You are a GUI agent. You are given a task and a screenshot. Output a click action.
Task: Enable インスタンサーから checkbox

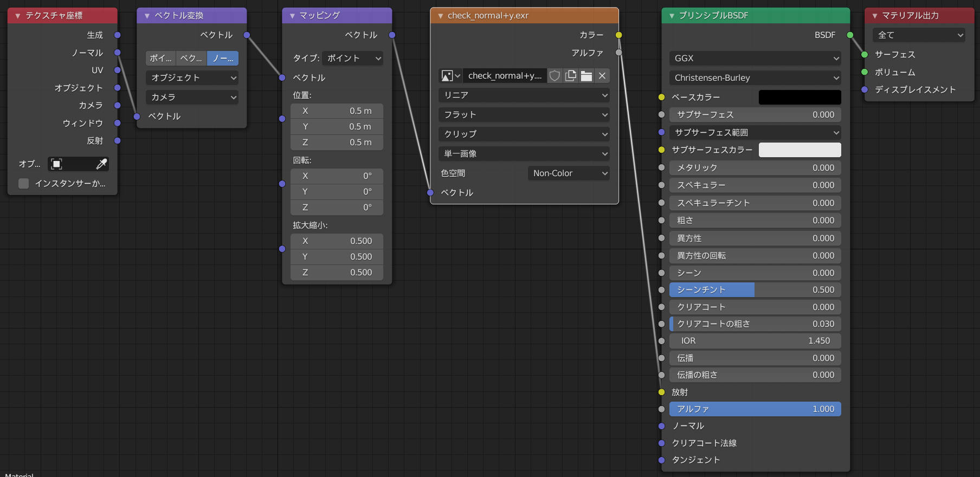click(x=23, y=183)
